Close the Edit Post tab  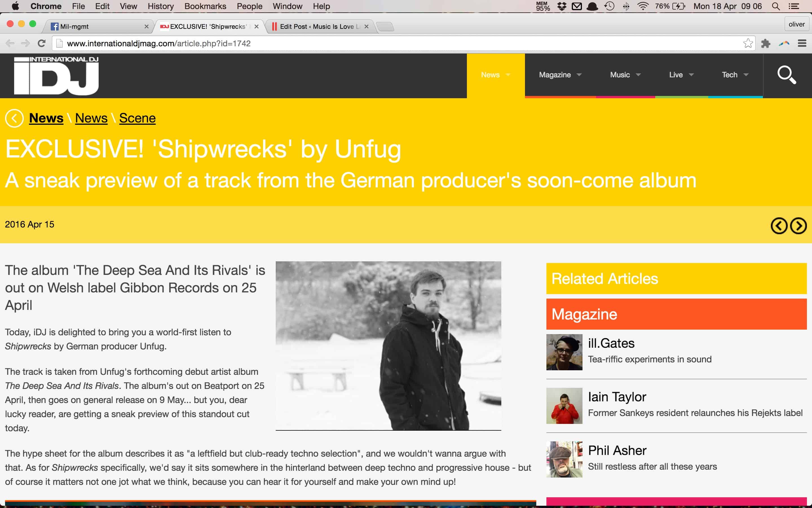[x=367, y=27]
